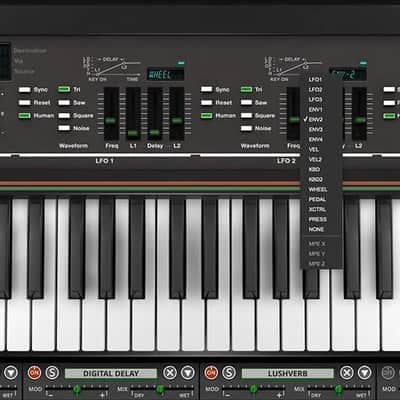
Task: Choose PRESS from the source menu
Action: (x=322, y=219)
